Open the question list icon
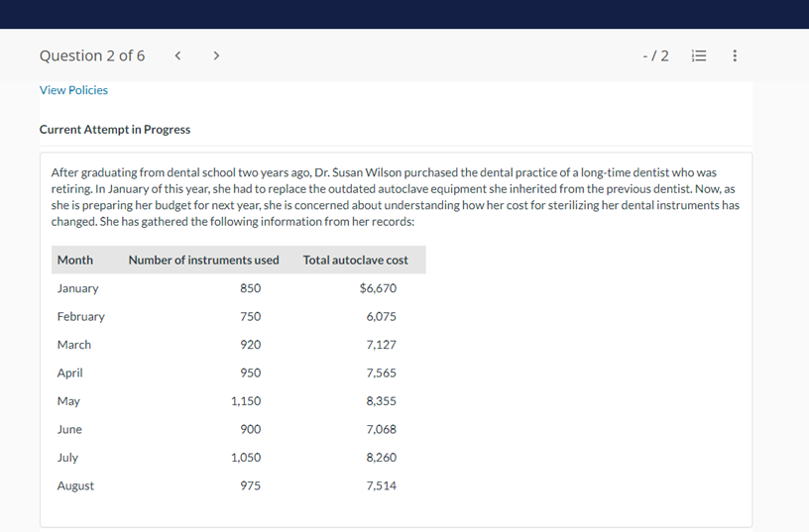 tap(699, 55)
